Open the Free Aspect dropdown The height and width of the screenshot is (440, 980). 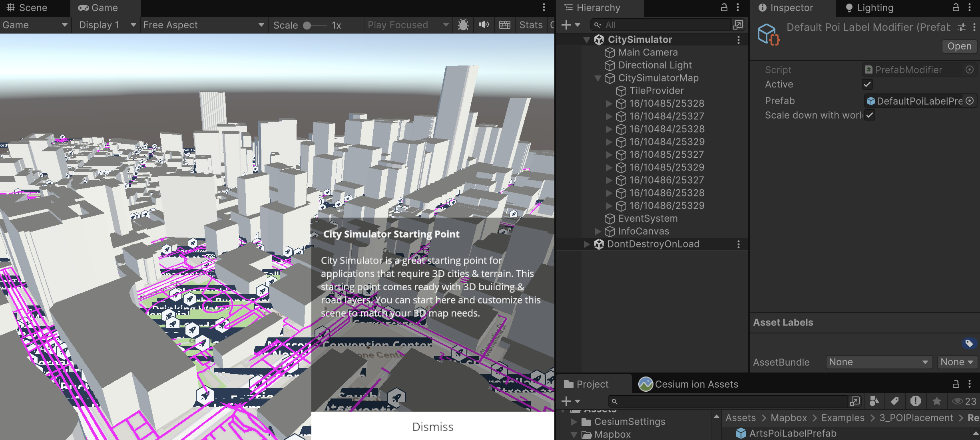[x=204, y=25]
